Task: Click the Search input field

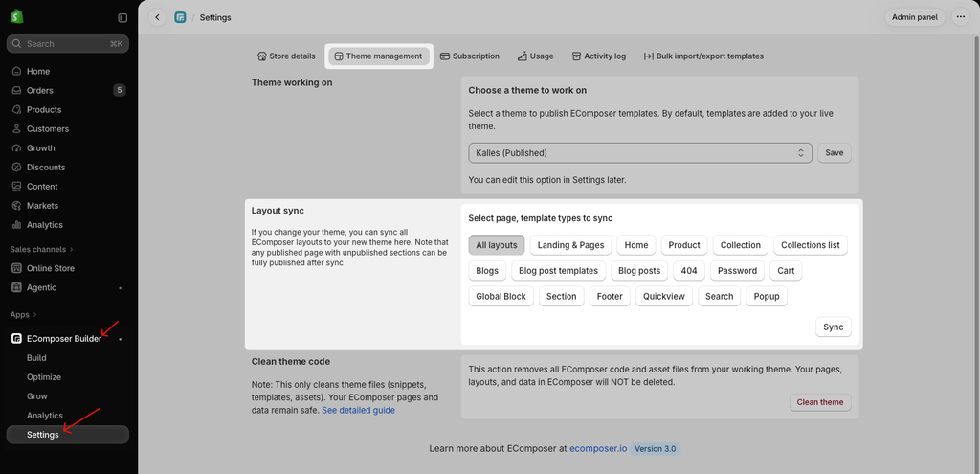Action: [68, 44]
